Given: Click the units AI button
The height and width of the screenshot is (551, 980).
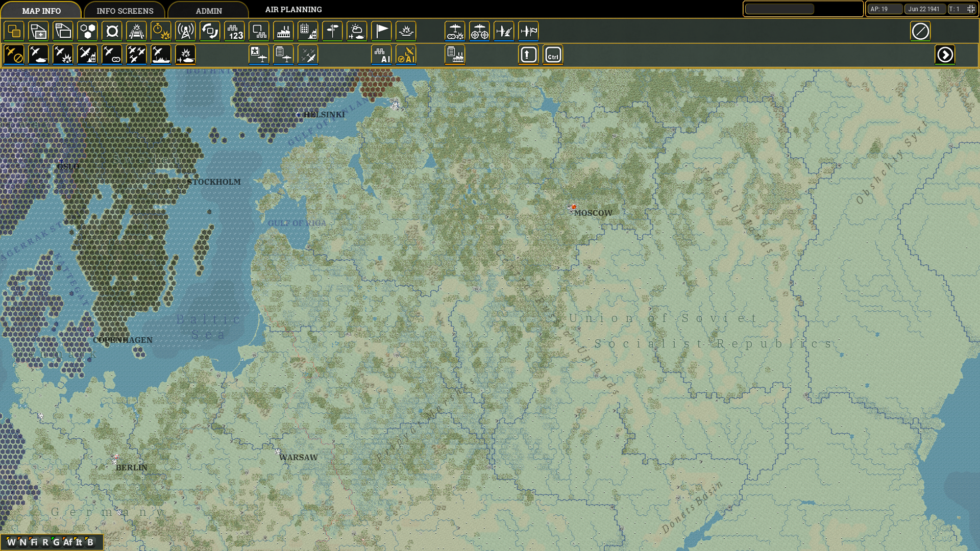Looking at the screenshot, I should [381, 55].
